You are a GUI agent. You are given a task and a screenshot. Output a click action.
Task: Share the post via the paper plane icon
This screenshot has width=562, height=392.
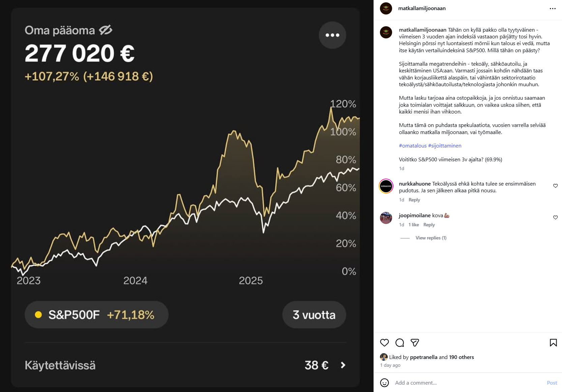point(415,342)
